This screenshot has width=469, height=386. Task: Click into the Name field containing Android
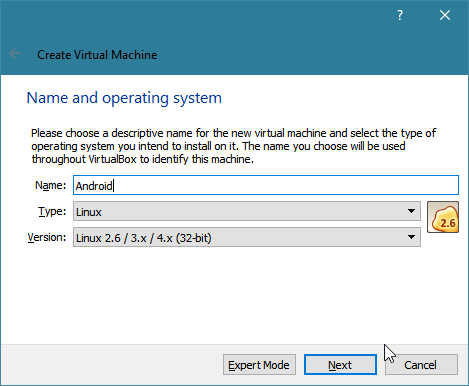[266, 185]
